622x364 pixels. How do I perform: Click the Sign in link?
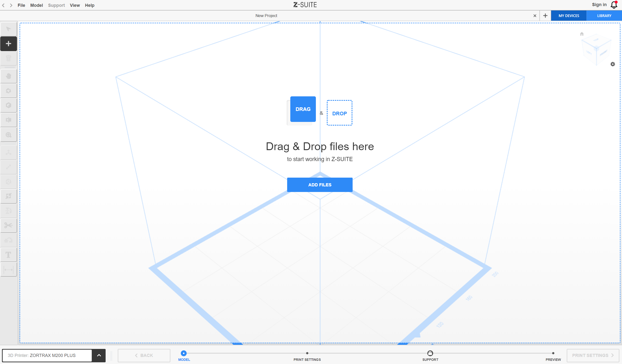[x=599, y=5]
